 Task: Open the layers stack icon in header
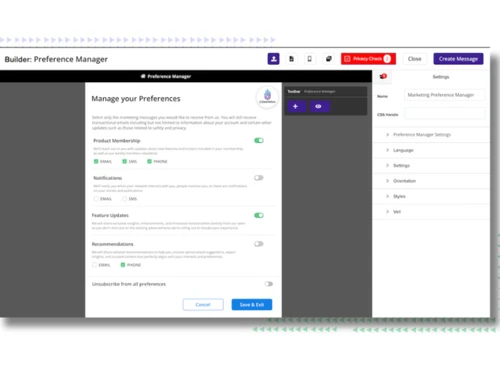pos(329,59)
